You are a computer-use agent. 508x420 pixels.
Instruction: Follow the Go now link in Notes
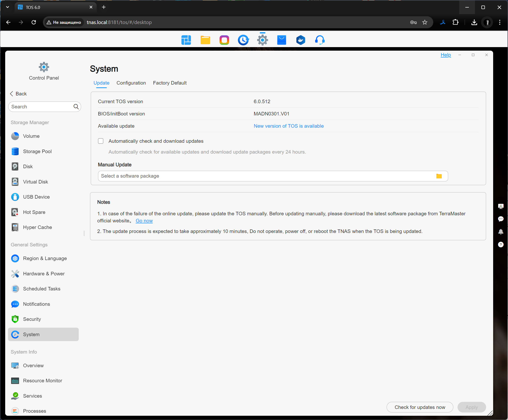pos(144,221)
